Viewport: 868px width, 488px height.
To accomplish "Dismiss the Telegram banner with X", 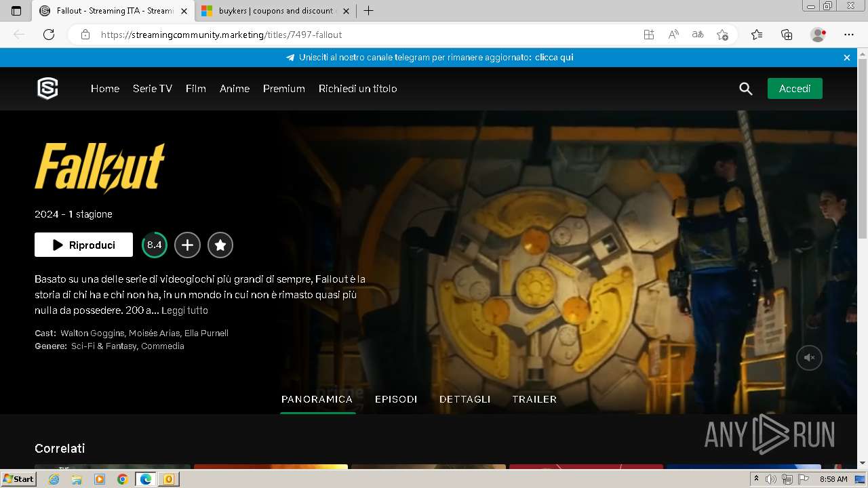I will [x=847, y=58].
